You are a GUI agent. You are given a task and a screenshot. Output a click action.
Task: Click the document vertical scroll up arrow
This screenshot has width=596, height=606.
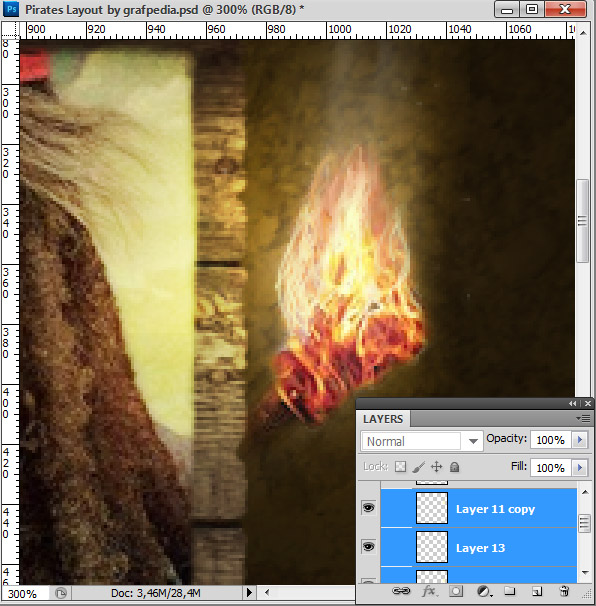click(x=583, y=33)
